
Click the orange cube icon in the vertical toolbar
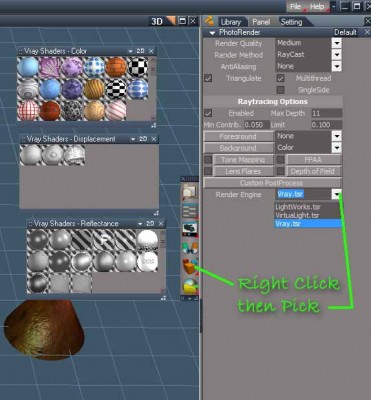coord(190,267)
